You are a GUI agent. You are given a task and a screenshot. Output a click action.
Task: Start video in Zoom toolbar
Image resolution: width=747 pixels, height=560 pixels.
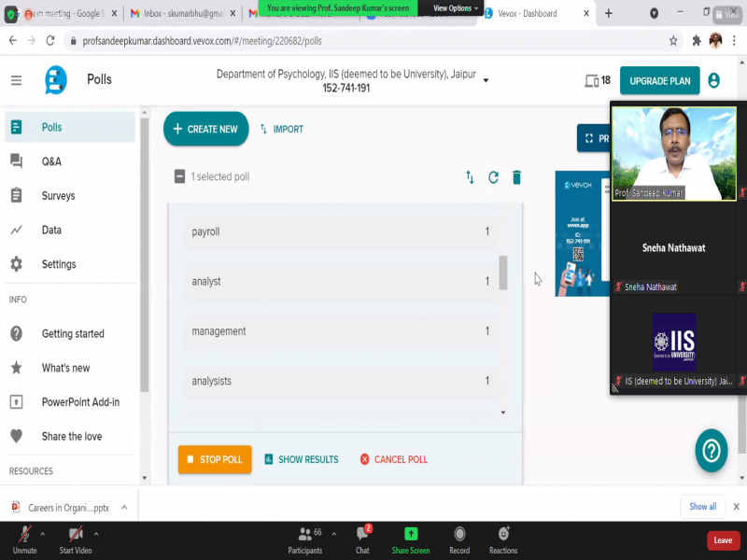pos(76,539)
